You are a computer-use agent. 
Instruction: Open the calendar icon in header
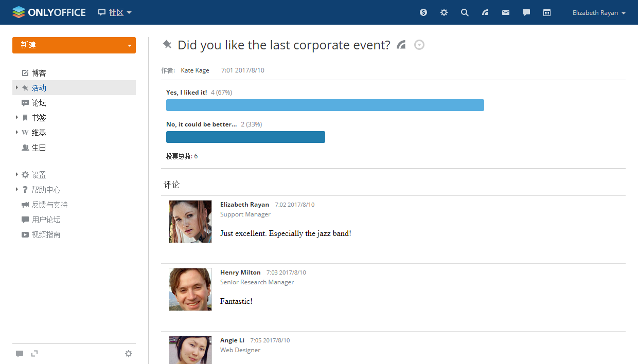[547, 12]
